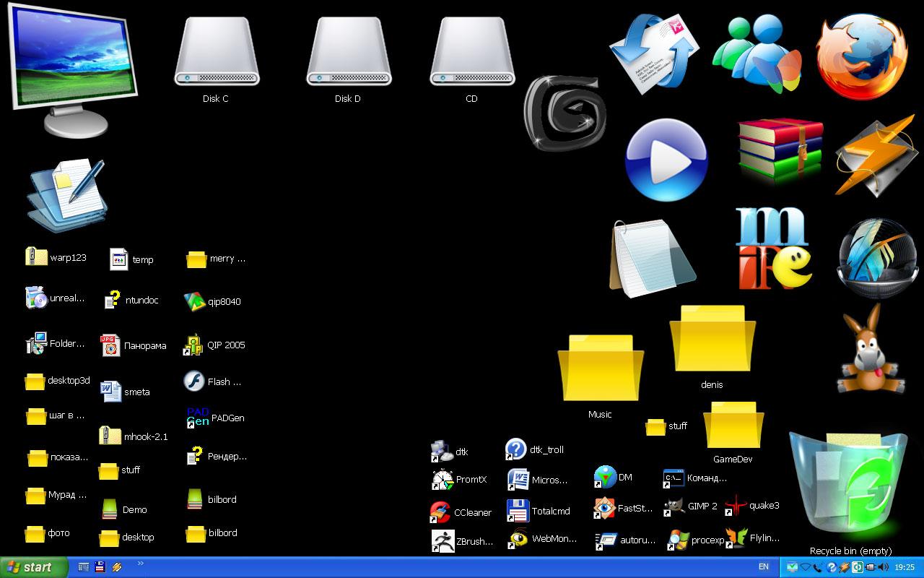Click the EN language indicator

point(764,567)
